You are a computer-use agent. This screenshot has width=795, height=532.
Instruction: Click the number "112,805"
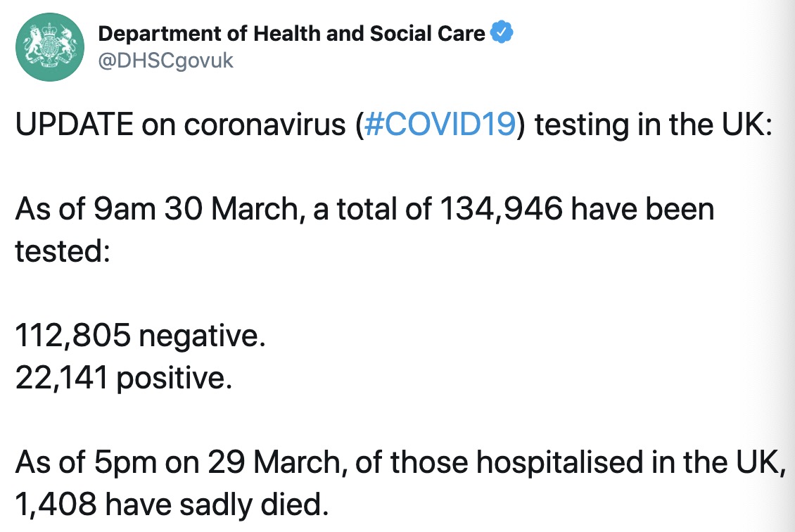[x=73, y=336]
